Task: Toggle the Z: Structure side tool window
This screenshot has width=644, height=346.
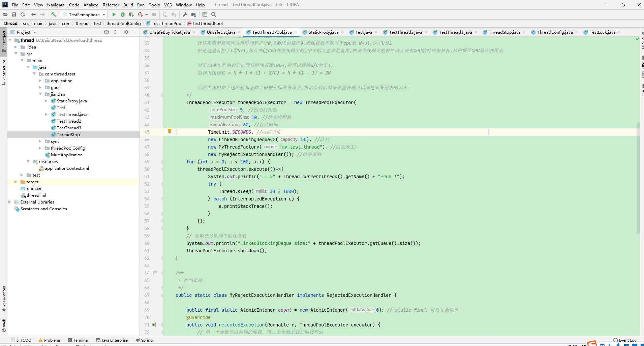Action: click(x=4, y=72)
